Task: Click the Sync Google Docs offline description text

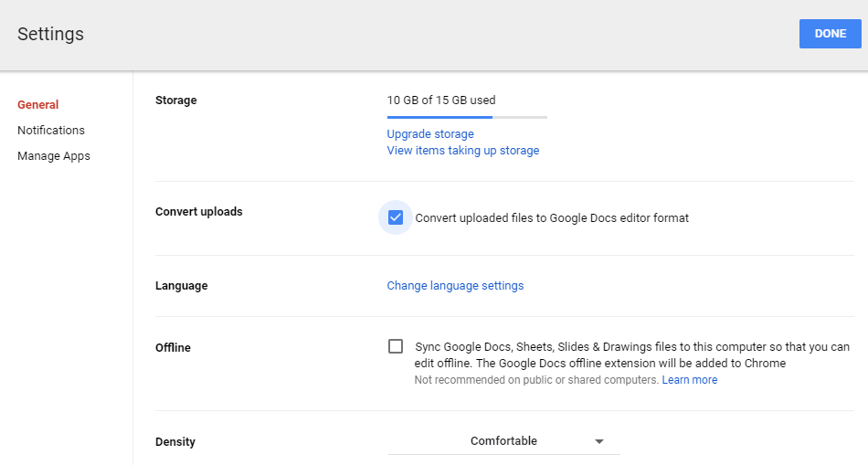Action: [x=631, y=354]
